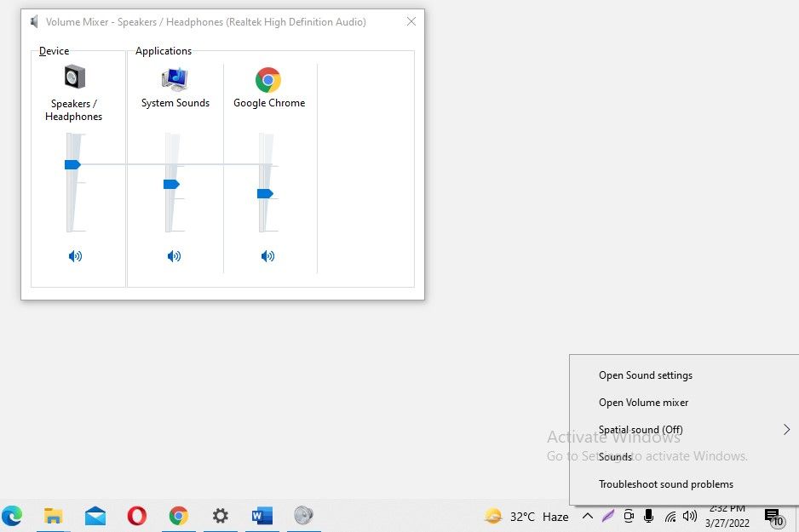
Task: Click the System Sounds volume slider handle
Action: coord(171,185)
